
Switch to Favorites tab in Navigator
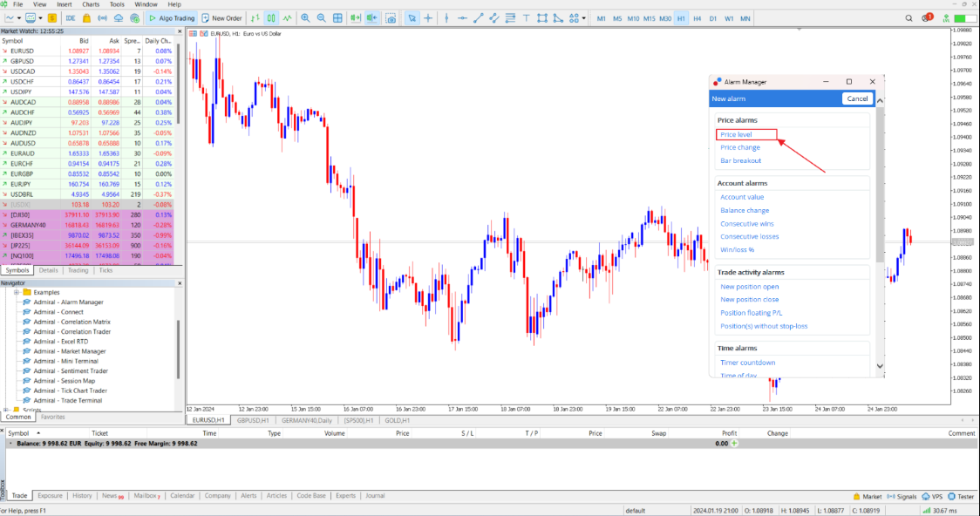click(x=52, y=417)
